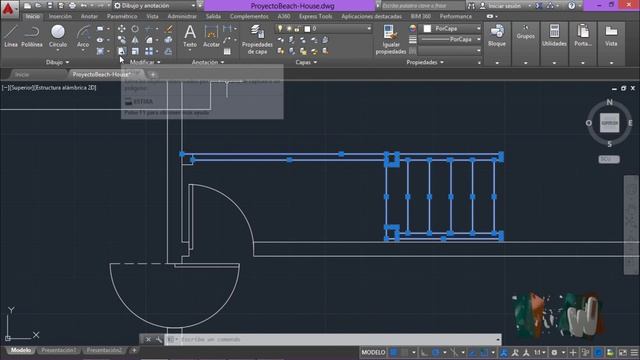Click the Ellipse tool icon in Dibujo
Screen dimensions: 640x360
100,40
